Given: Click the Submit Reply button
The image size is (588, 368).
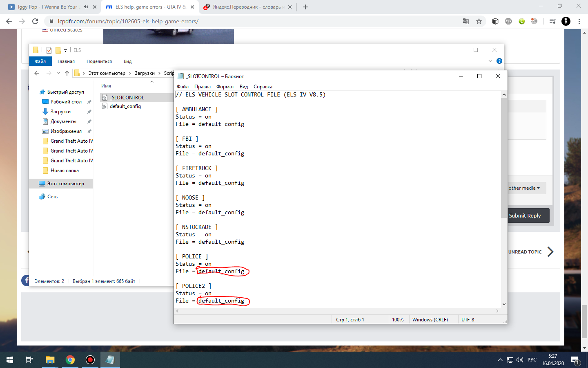Looking at the screenshot, I should [x=525, y=215].
